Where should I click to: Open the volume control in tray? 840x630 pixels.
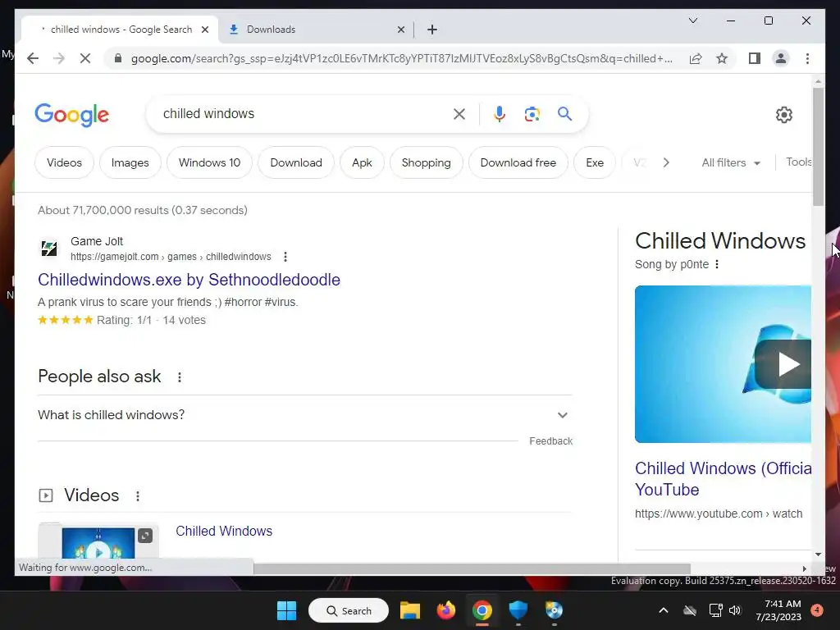point(735,610)
